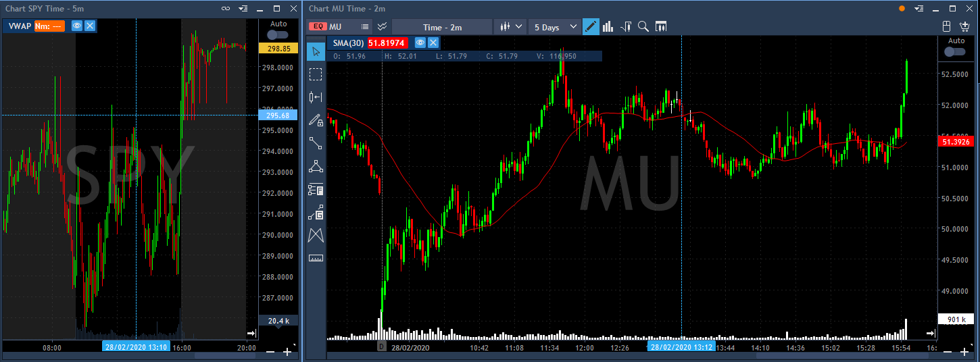This screenshot has height=362, width=980.
Task: Click the 28/02/2020 13:12 time marker
Action: coord(681,347)
